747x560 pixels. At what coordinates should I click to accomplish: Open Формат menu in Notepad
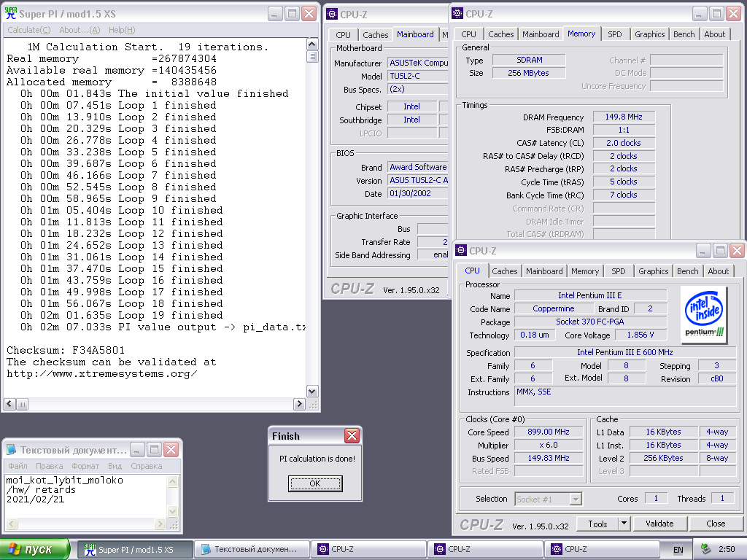tap(85, 466)
